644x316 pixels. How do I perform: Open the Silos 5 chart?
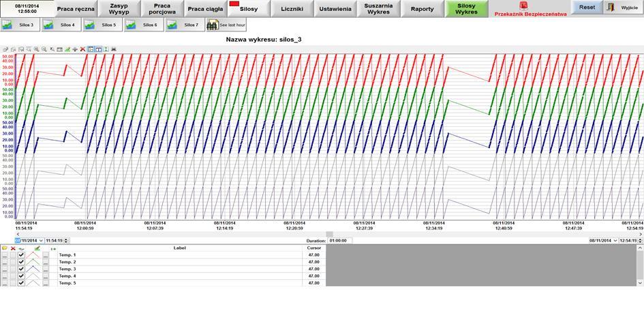pyautogui.click(x=102, y=25)
